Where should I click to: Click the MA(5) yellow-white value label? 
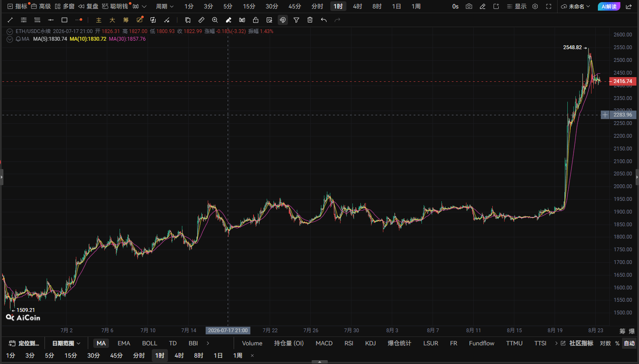pos(50,39)
